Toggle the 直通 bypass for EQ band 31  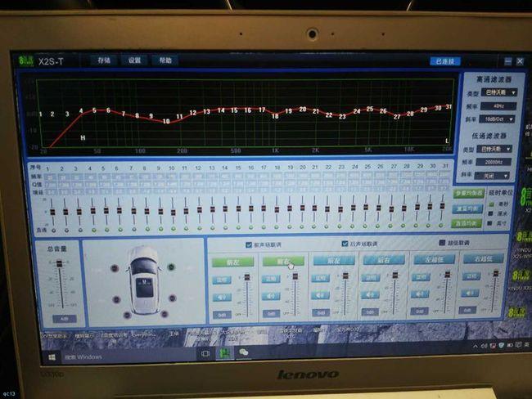[440, 225]
